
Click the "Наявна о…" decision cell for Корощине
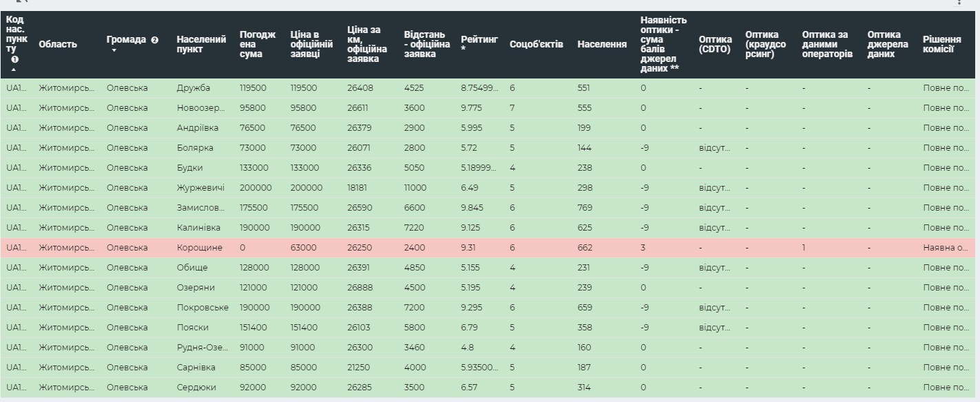coord(945,247)
